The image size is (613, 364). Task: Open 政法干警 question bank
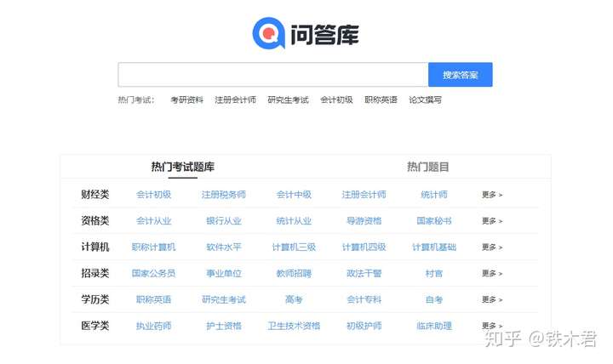tap(364, 273)
